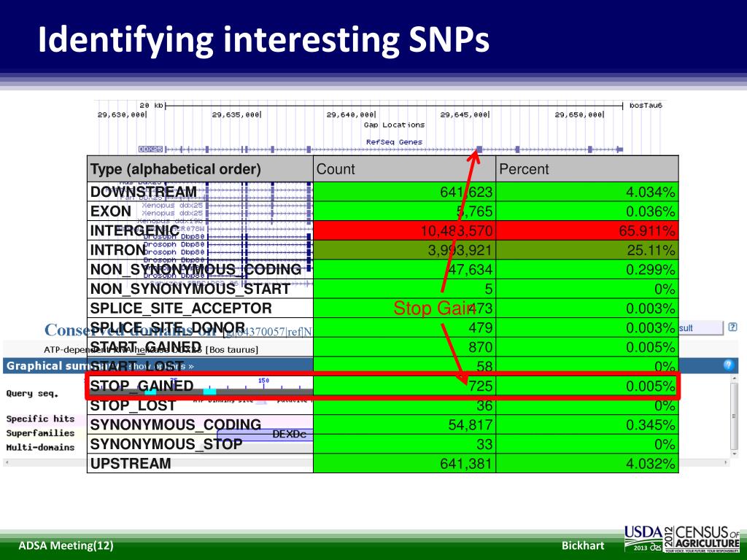The image size is (747, 560).
Task: Click the 'ADSA Meeting(12)' footer text
Action: [66, 545]
